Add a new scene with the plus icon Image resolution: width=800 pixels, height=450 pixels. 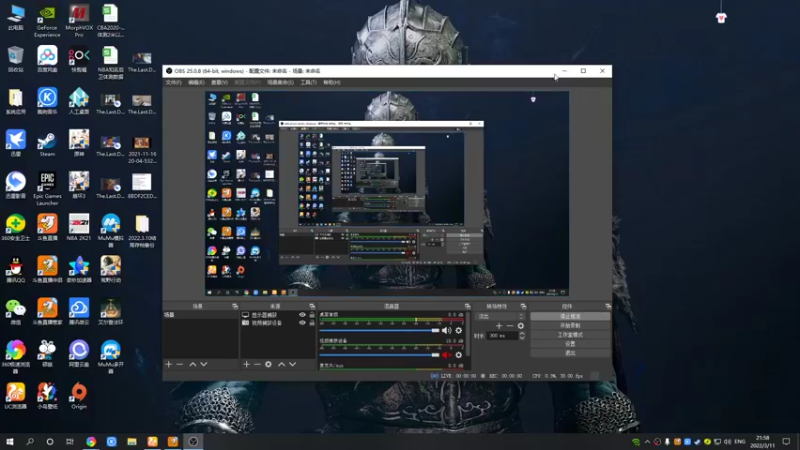pyautogui.click(x=169, y=364)
